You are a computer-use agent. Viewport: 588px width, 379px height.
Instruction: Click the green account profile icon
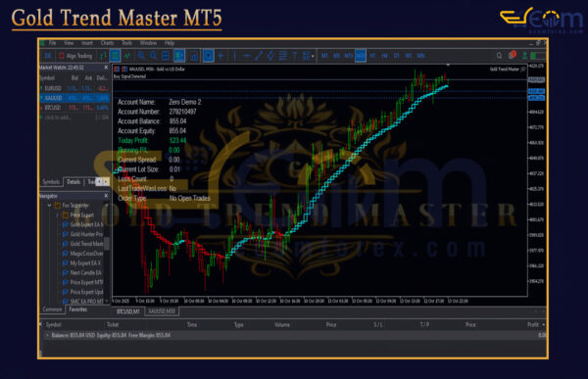click(524, 56)
